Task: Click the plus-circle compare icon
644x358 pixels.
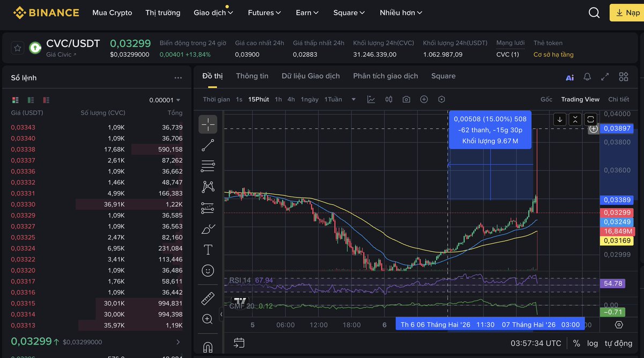Action: pyautogui.click(x=424, y=99)
